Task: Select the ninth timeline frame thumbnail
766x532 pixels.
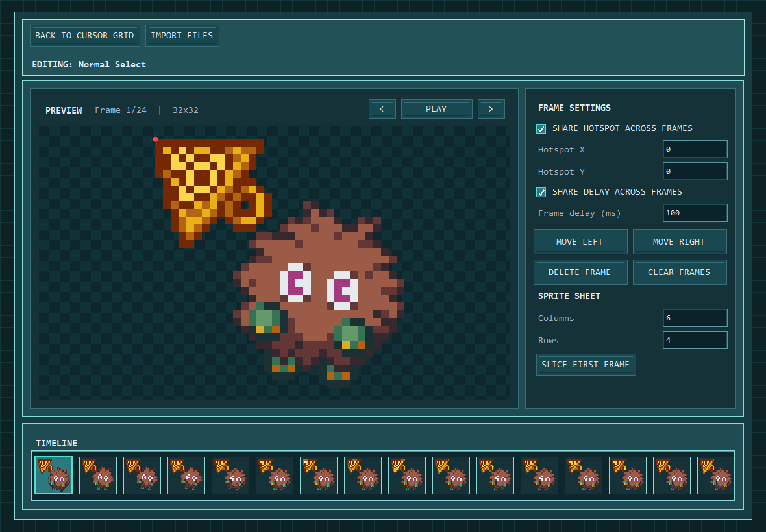Action: (x=407, y=476)
